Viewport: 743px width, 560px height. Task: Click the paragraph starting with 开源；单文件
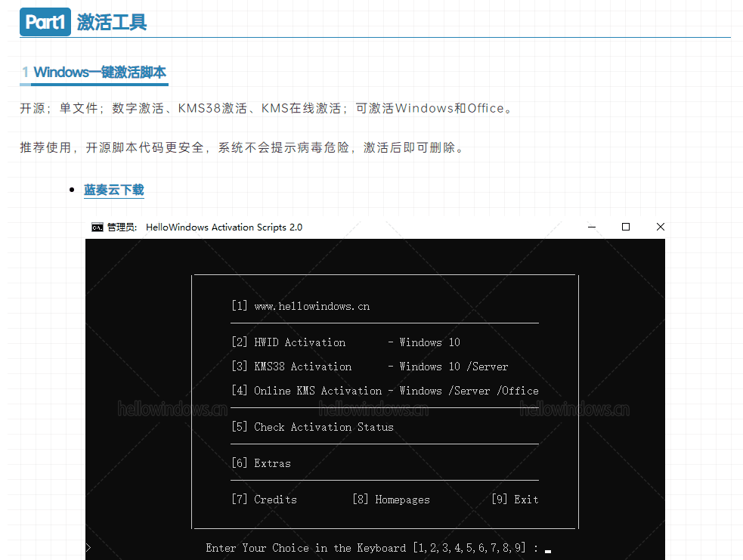[x=267, y=109]
